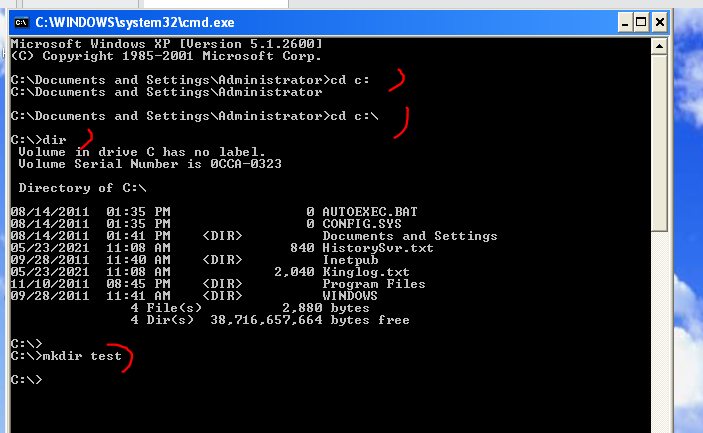Screen dimensions: 703x433
Task: Maximize the cmd.exe window
Action: tap(640, 21)
